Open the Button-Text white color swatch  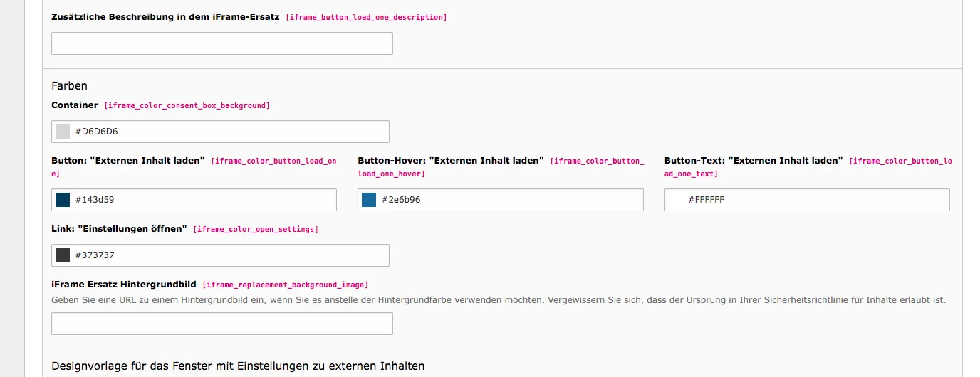(x=676, y=200)
